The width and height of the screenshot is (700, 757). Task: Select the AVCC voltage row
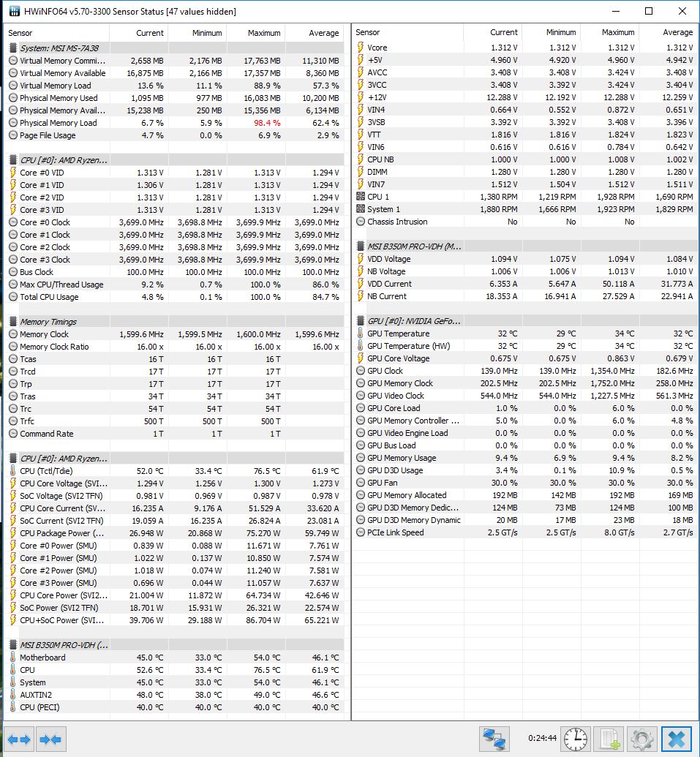525,72
